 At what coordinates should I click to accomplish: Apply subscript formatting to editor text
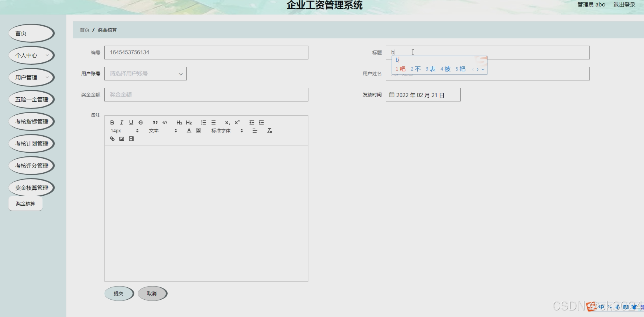(x=227, y=122)
